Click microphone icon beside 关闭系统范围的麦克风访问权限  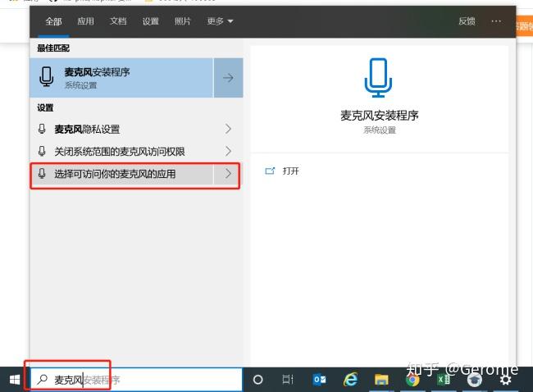[42, 151]
